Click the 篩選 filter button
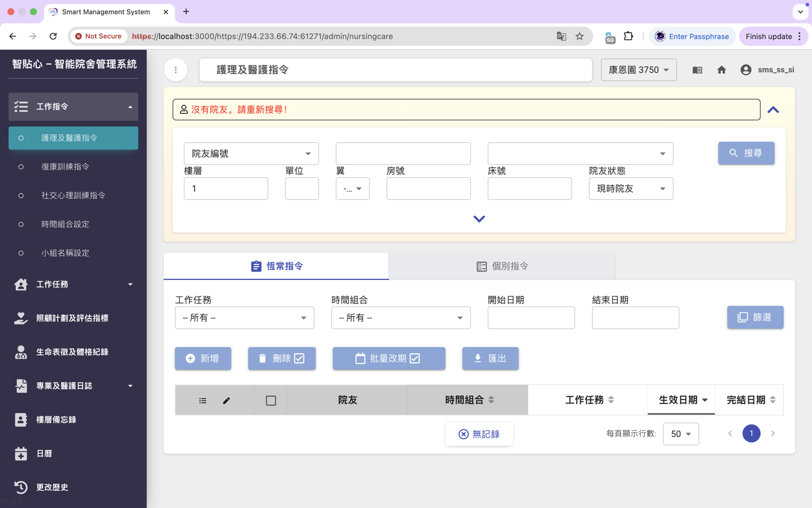This screenshot has width=812, height=508. point(755,317)
